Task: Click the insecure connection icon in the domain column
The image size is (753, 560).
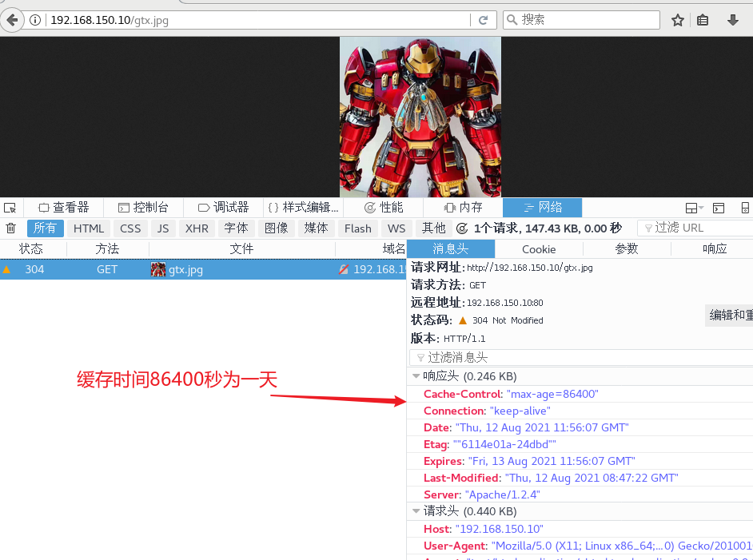Action: 344,269
